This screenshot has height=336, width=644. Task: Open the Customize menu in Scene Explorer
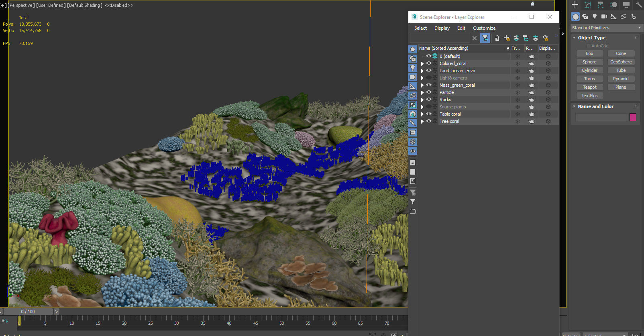484,28
